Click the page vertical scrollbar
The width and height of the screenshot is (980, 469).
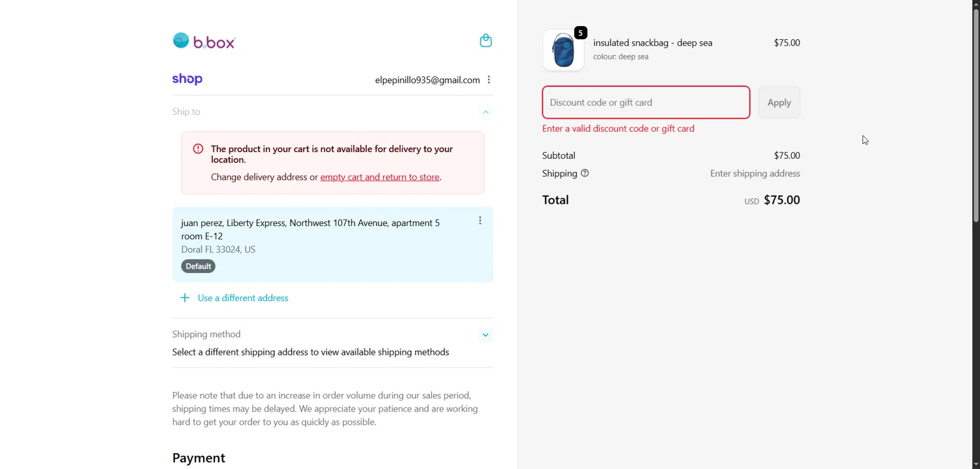tap(976, 116)
